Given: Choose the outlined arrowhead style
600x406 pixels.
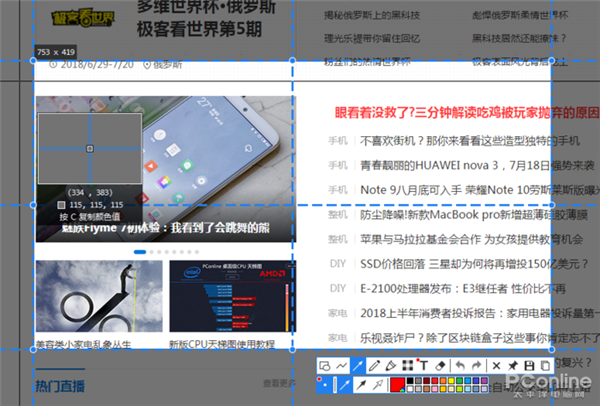Looking at the screenshot, I should 378,384.
